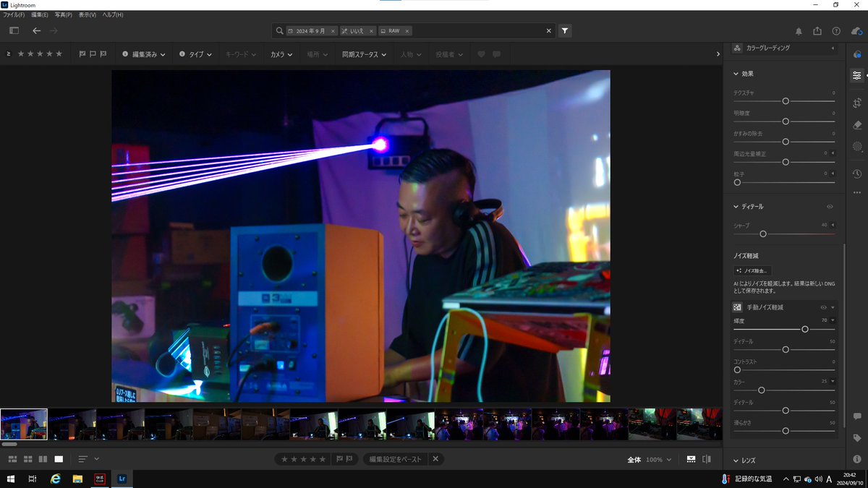
Task: Filter by picked flag in filter bar
Action: pos(82,54)
